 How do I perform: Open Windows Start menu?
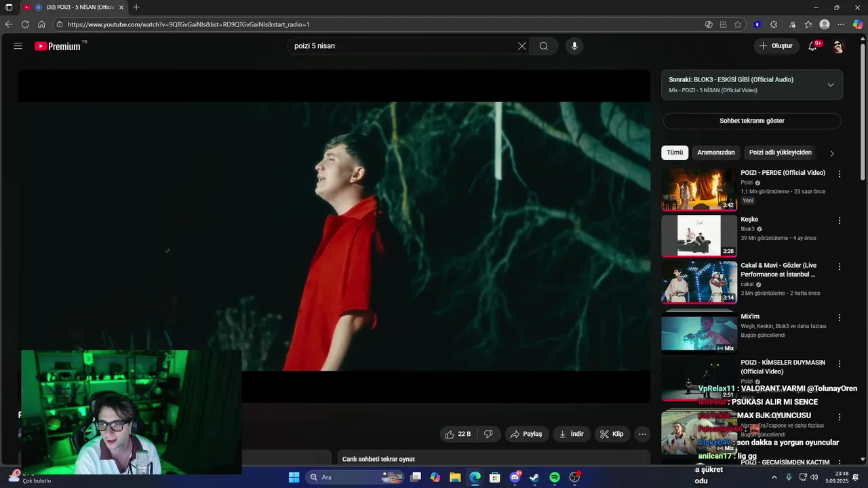click(294, 477)
